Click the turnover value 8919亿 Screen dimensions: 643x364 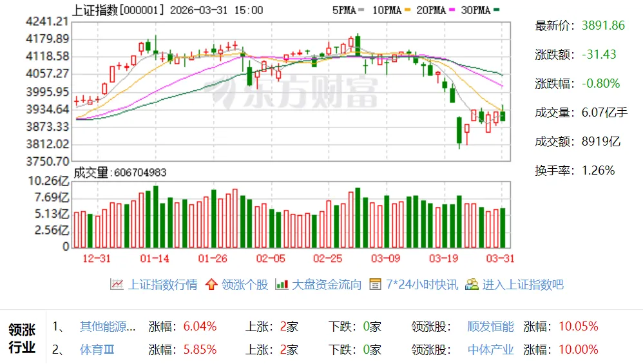click(600, 142)
